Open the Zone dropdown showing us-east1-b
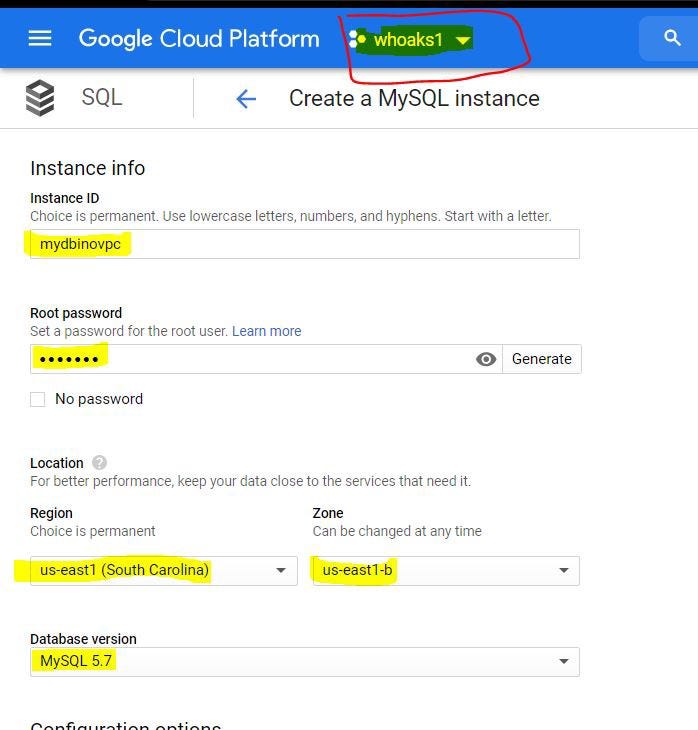 (446, 570)
